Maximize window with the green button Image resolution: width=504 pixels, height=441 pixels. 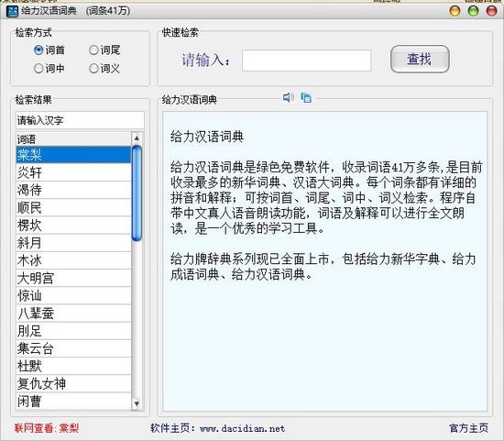pos(473,11)
